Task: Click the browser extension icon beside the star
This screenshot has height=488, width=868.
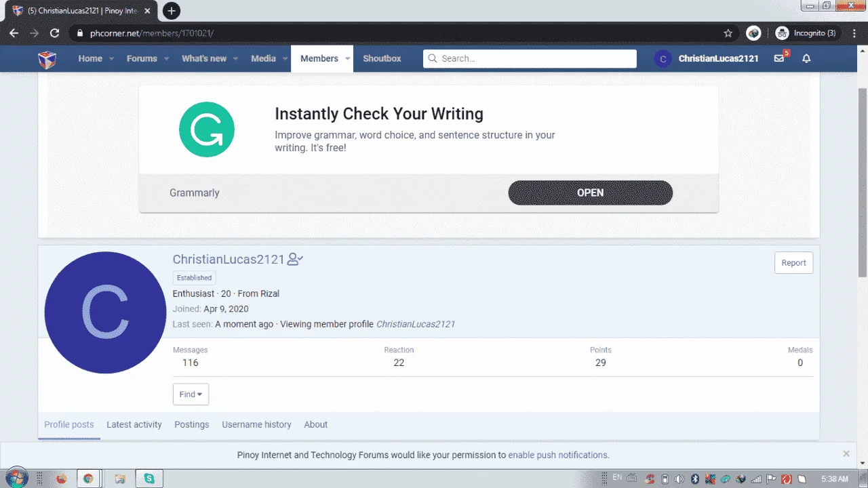Action: pyautogui.click(x=753, y=33)
